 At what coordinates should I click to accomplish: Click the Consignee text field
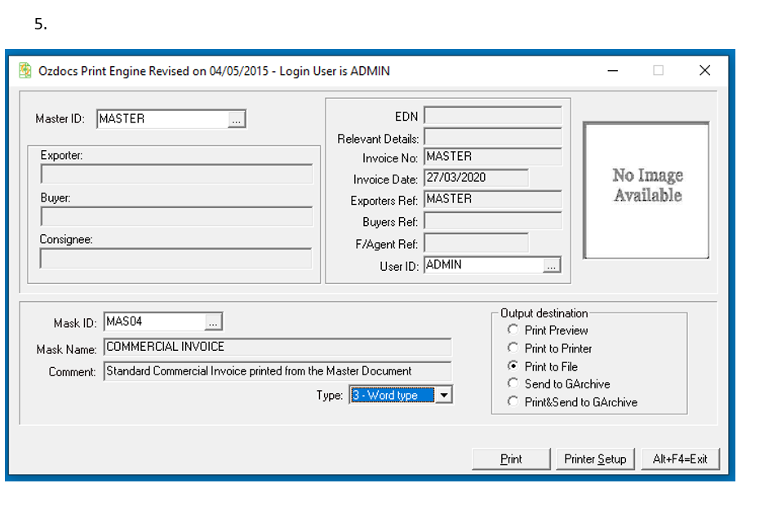pyautogui.click(x=176, y=259)
